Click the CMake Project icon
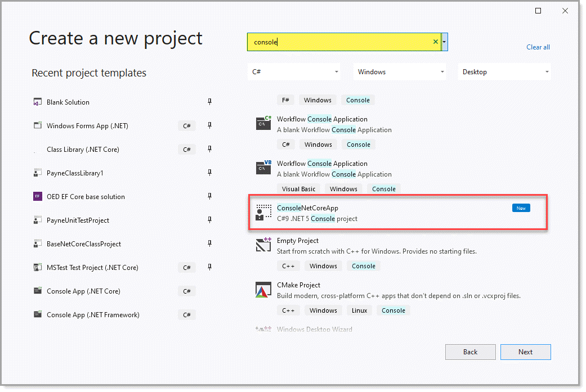The image size is (586, 392). (263, 290)
